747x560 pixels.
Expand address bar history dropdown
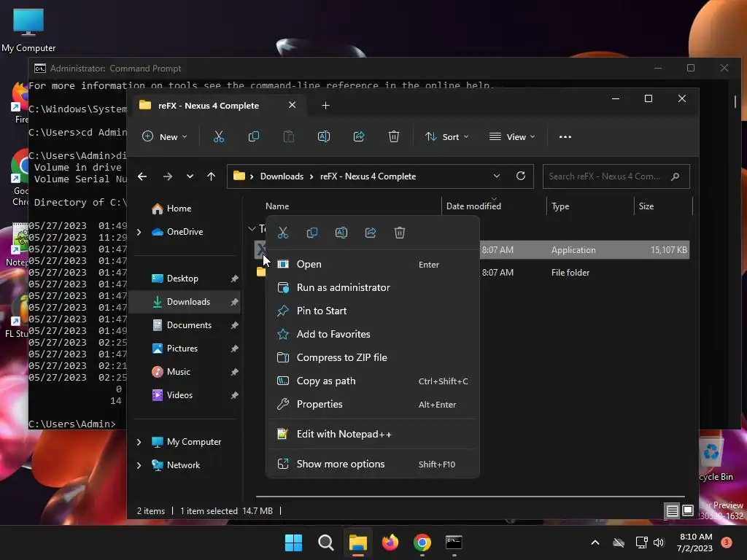(x=496, y=176)
